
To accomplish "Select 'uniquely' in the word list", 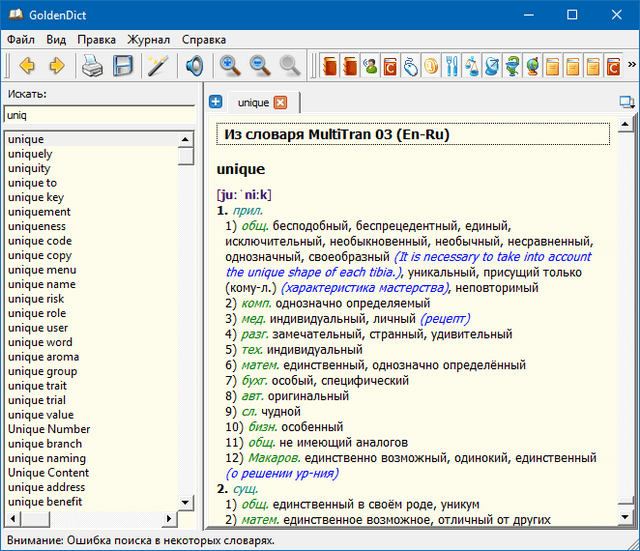I will point(30,154).
